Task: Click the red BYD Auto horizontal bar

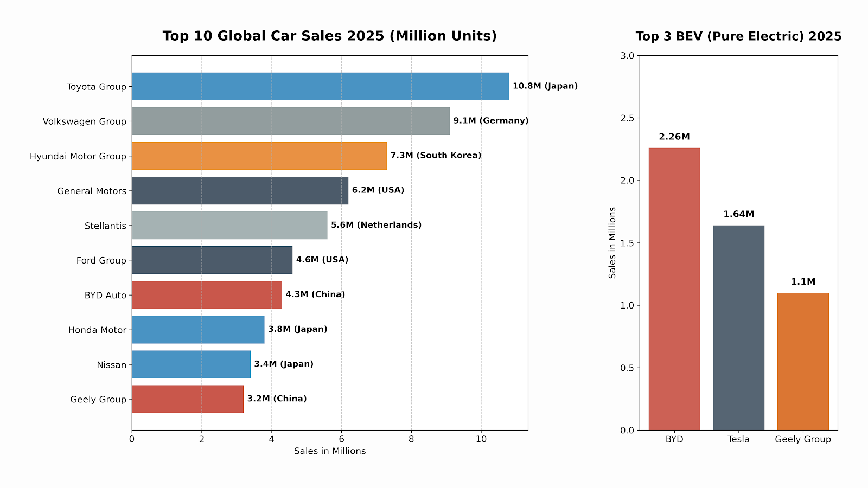Action: tap(207, 295)
